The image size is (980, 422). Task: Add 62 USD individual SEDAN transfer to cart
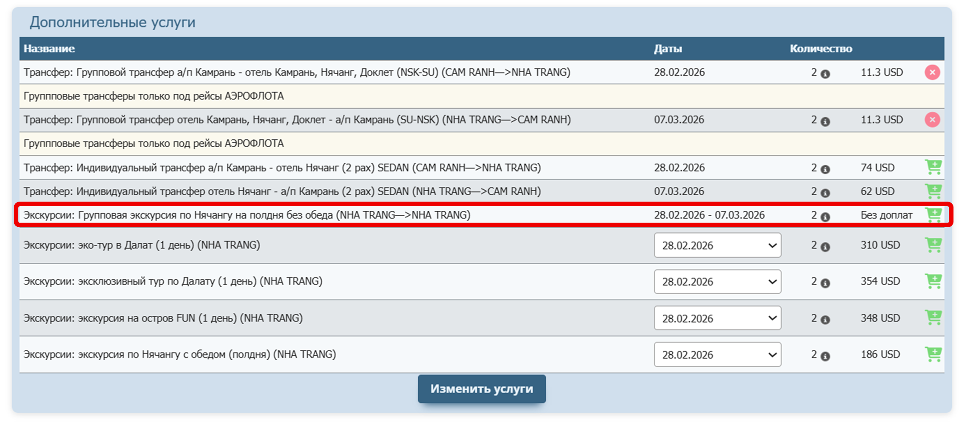pyautogui.click(x=933, y=191)
